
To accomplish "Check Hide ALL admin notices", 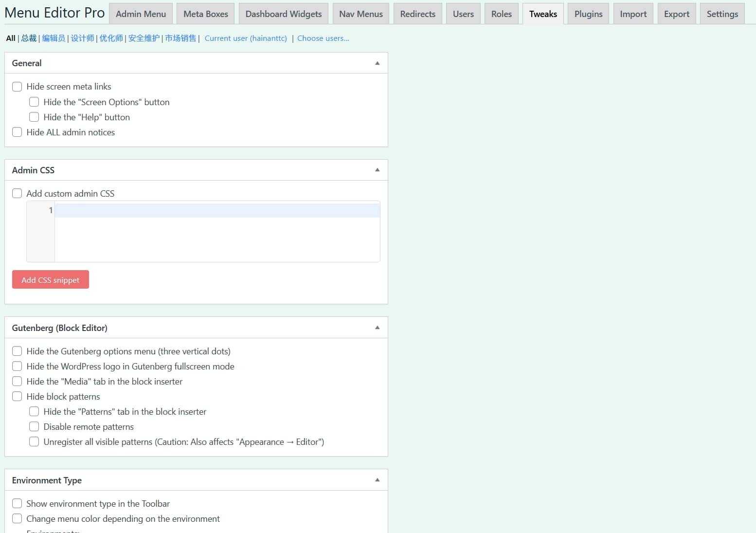I will [17, 132].
